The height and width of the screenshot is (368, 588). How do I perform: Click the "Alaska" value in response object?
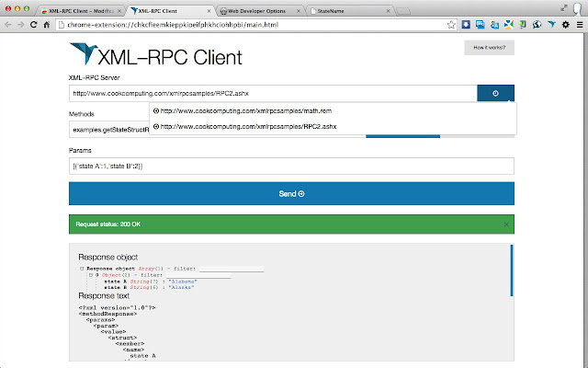click(181, 287)
